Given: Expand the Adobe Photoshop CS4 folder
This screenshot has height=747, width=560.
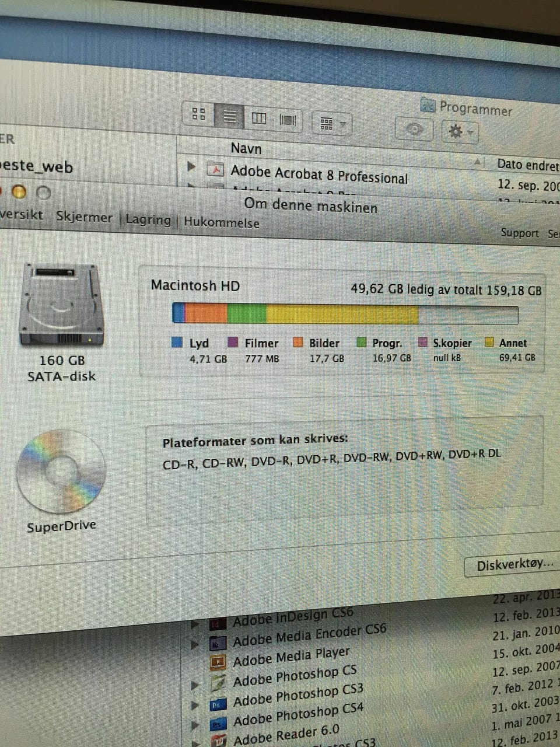Looking at the screenshot, I should [x=195, y=725].
